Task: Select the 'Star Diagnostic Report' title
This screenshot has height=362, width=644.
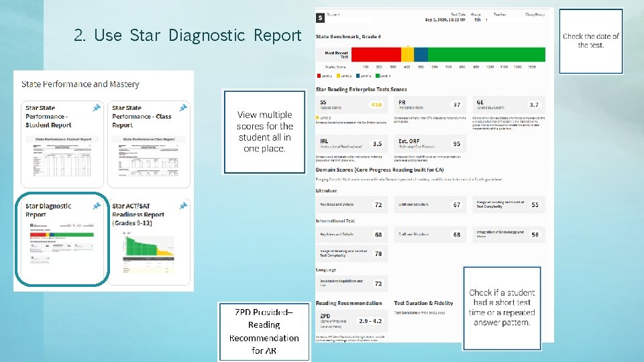Action: (x=48, y=210)
